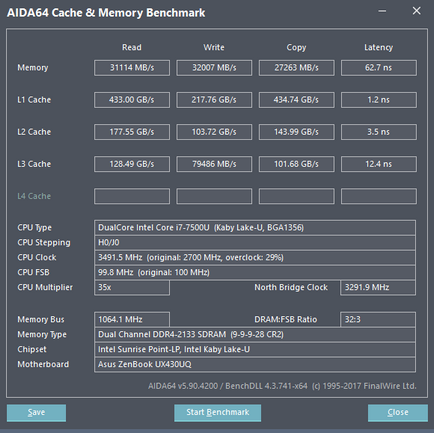Click the CPU Clock 3491.5 MHz field
This screenshot has height=433, width=434.
pos(255,257)
